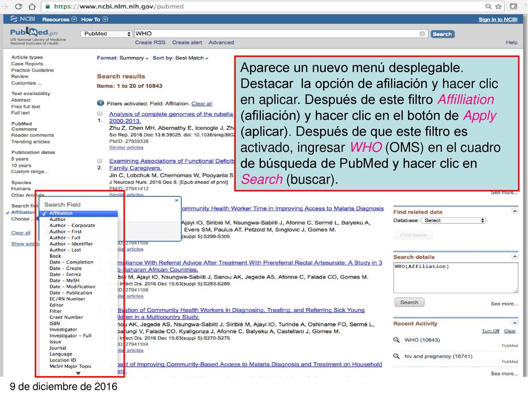This screenshot has width=532, height=399.
Task: Open the Create RSS link
Action: [x=150, y=43]
